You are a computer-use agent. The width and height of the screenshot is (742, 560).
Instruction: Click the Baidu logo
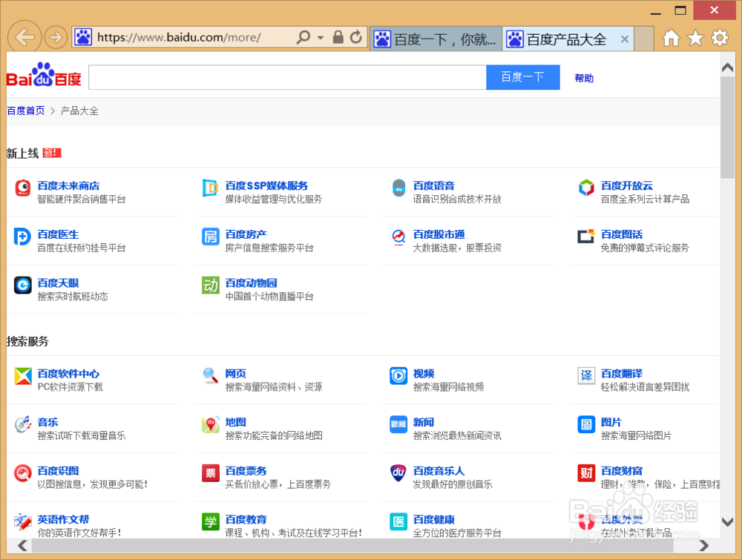click(x=44, y=75)
